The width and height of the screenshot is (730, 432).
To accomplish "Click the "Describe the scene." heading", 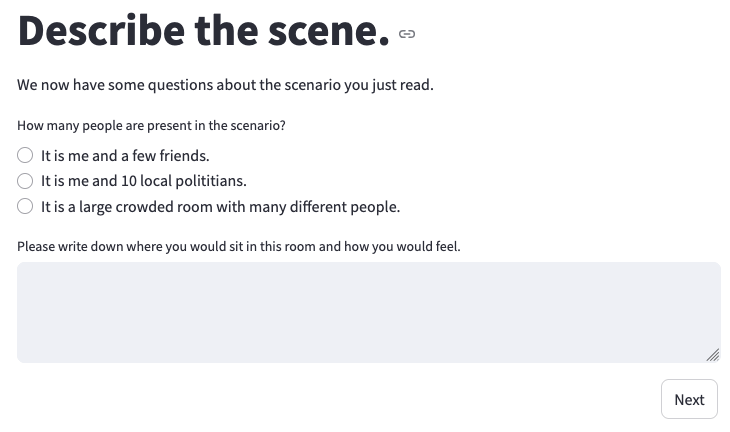I will tap(203, 32).
